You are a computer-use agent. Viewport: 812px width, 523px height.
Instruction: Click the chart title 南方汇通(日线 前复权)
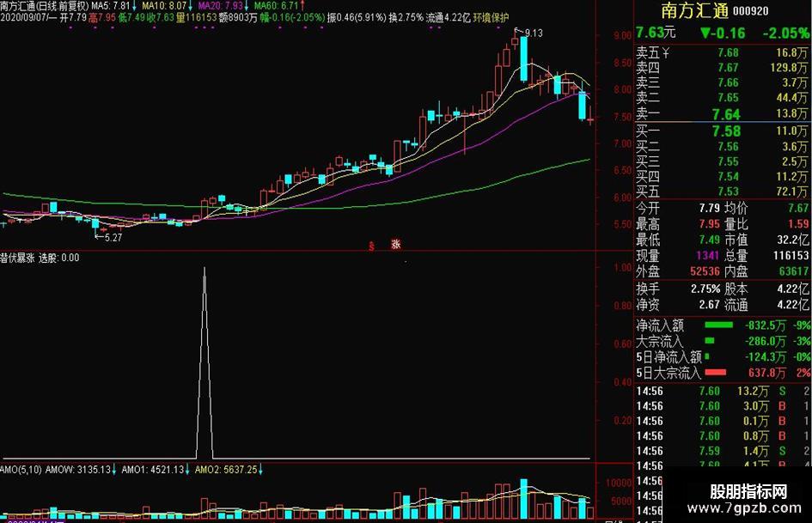(45, 6)
